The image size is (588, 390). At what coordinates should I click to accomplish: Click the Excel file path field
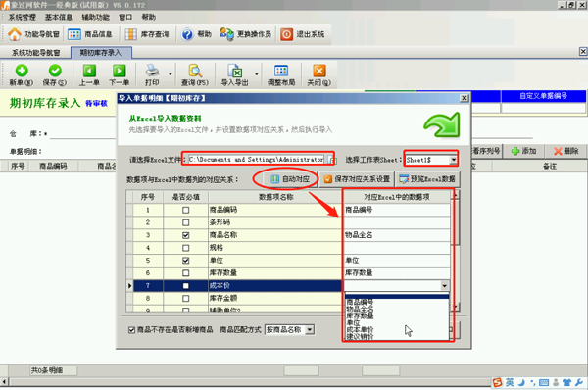coord(256,160)
